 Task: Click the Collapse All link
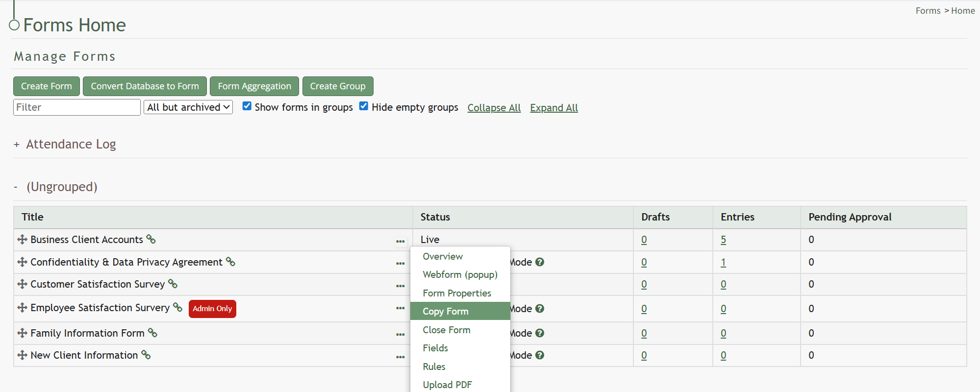494,108
